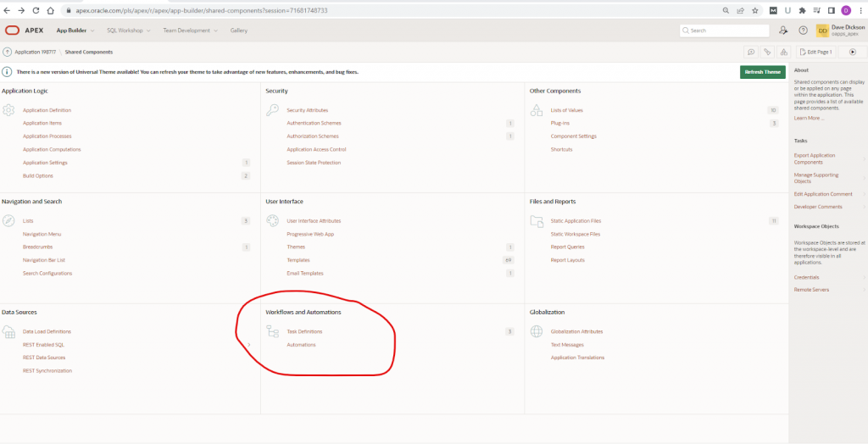Run the application with the play icon
868x444 pixels.
point(853,52)
